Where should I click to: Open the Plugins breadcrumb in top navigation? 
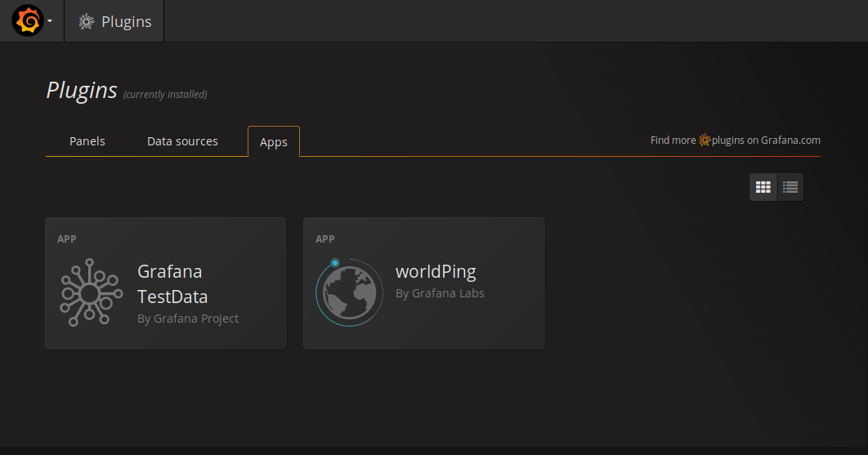coord(114,21)
